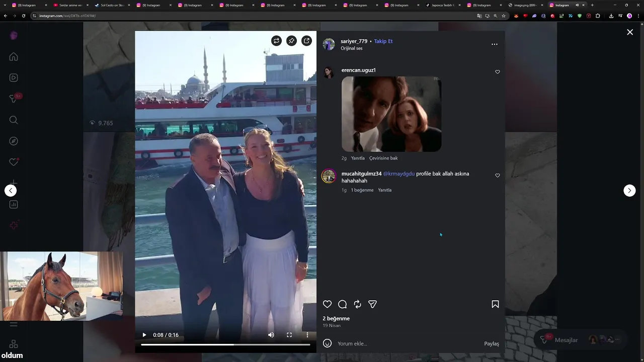Open the reel in new window icon
Viewport: 644px width, 362px height.
(306, 41)
